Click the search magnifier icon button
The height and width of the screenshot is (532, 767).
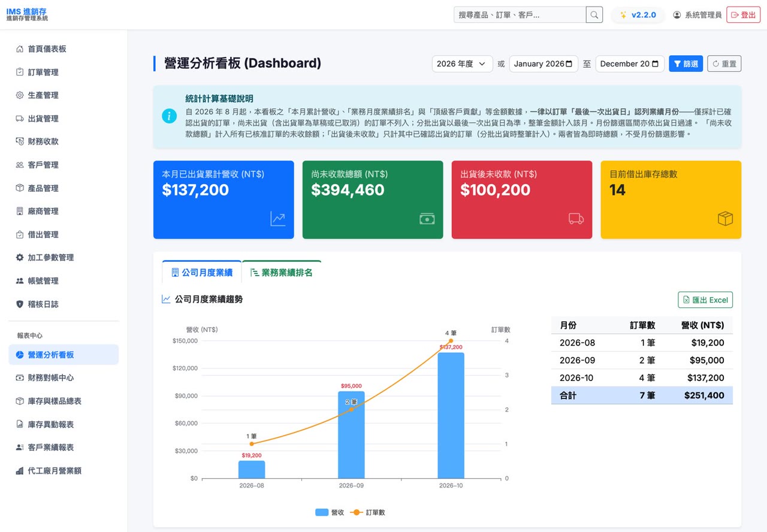pos(594,15)
